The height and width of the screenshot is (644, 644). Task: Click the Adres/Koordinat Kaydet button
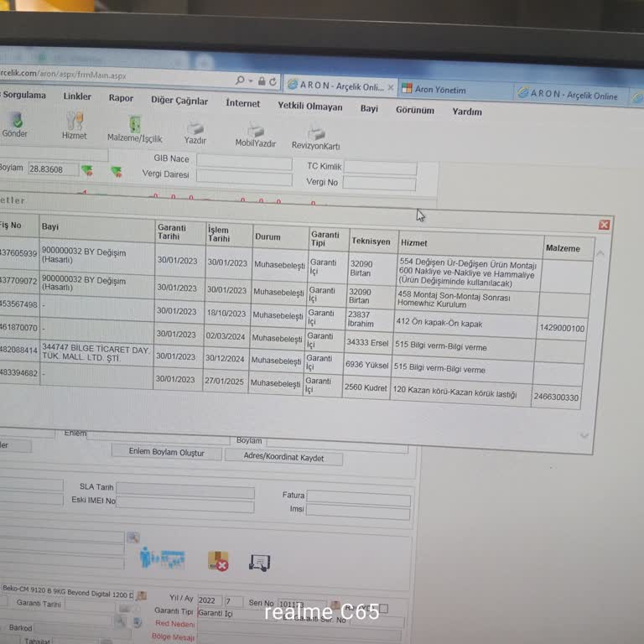pos(283,457)
